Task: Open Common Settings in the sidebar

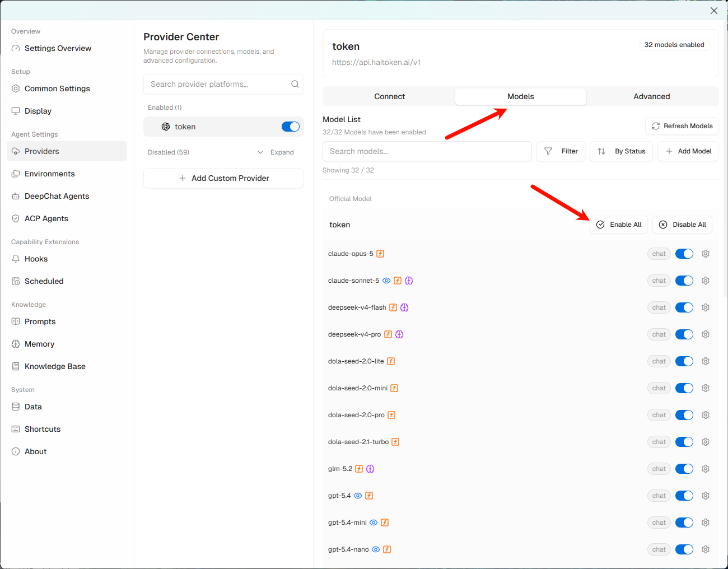Action: tap(67, 88)
